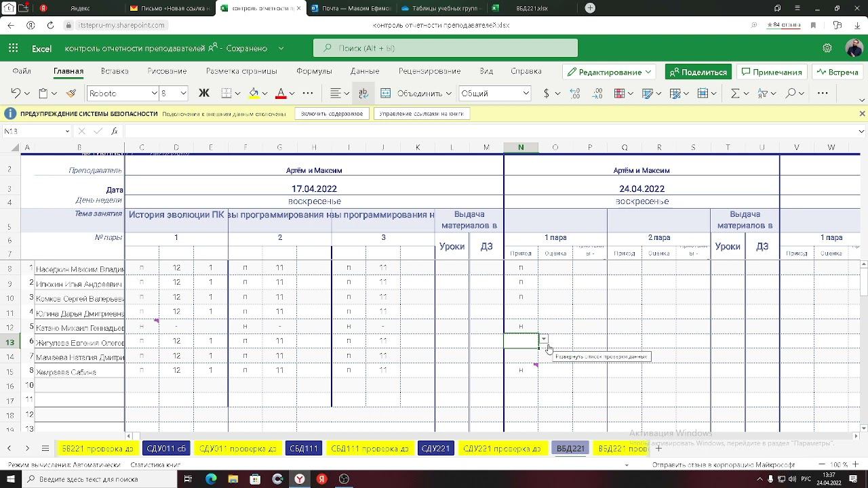Image resolution: width=868 pixels, height=488 pixels.
Task: Toggle bold formatting (Ж)
Action: (x=203, y=94)
